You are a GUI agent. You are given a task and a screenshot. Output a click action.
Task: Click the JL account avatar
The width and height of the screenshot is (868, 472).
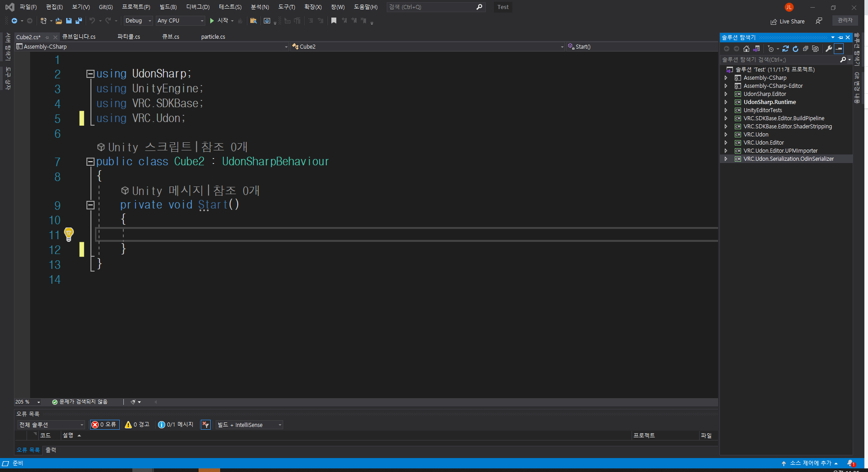(x=789, y=7)
